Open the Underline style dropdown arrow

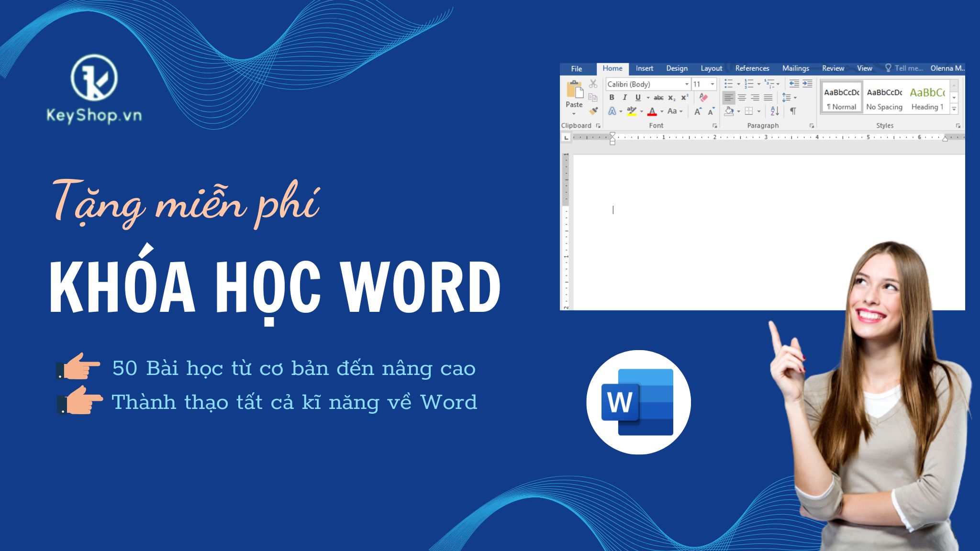click(648, 98)
